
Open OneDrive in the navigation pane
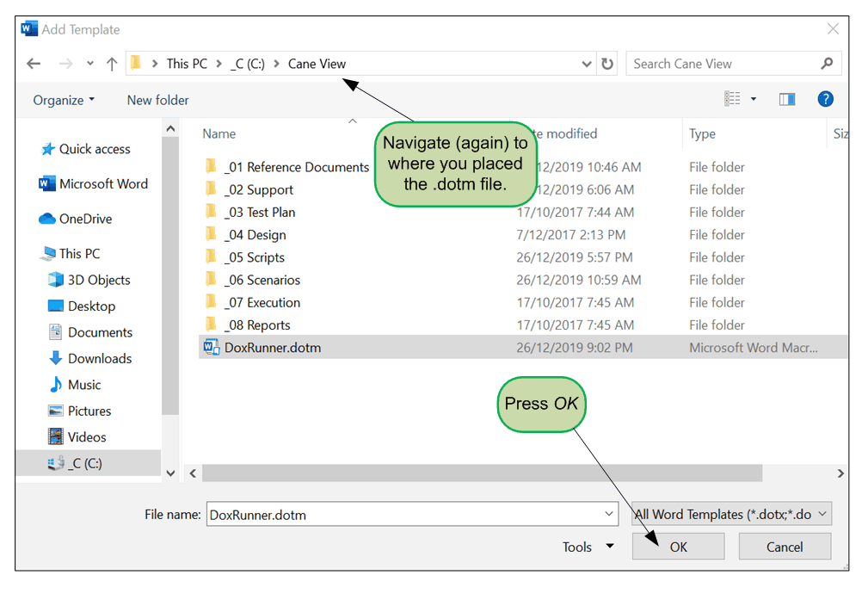[x=76, y=219]
